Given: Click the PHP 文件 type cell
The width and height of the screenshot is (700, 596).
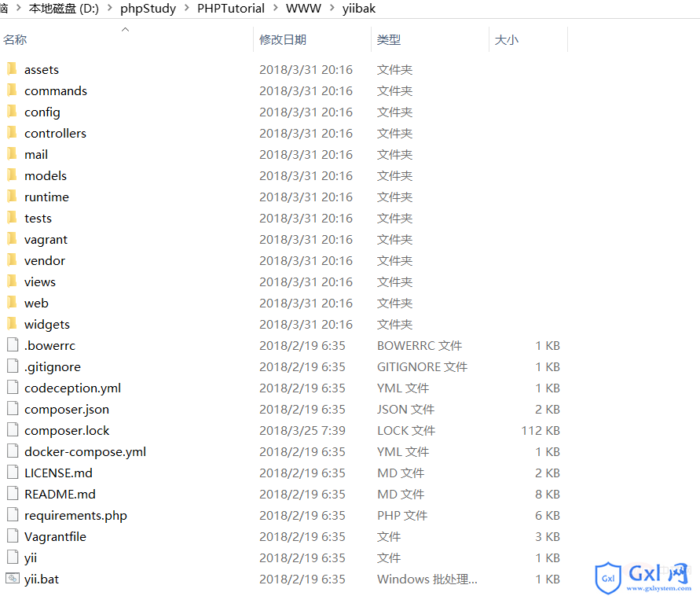Looking at the screenshot, I should coord(401,515).
